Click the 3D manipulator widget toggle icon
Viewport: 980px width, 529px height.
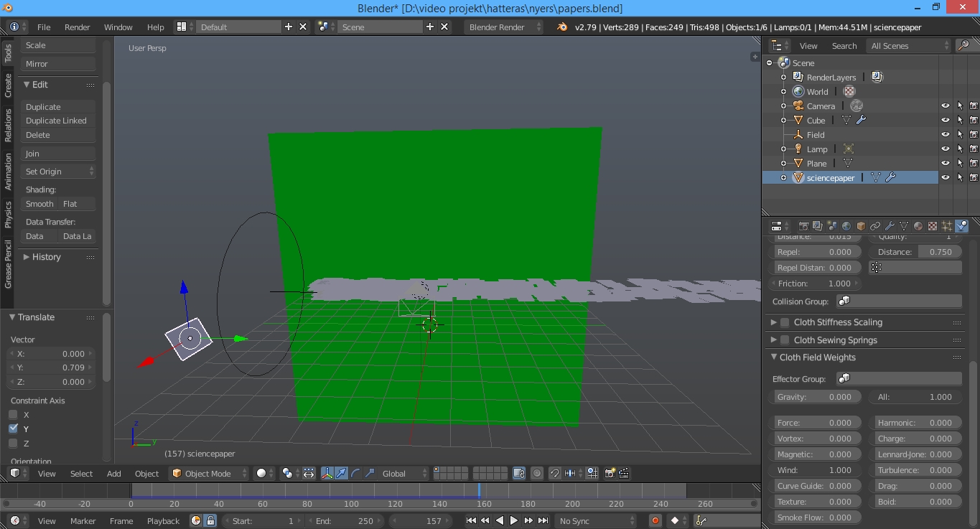(x=327, y=473)
